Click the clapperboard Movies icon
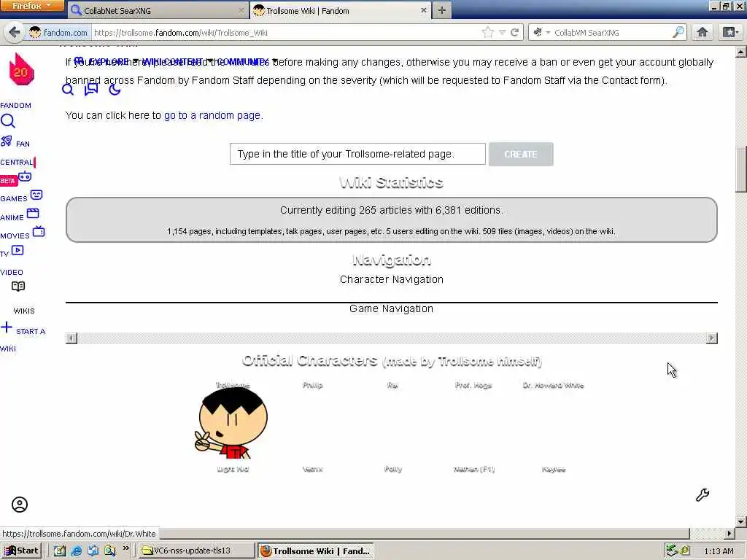Image resolution: width=747 pixels, height=560 pixels. point(33,214)
